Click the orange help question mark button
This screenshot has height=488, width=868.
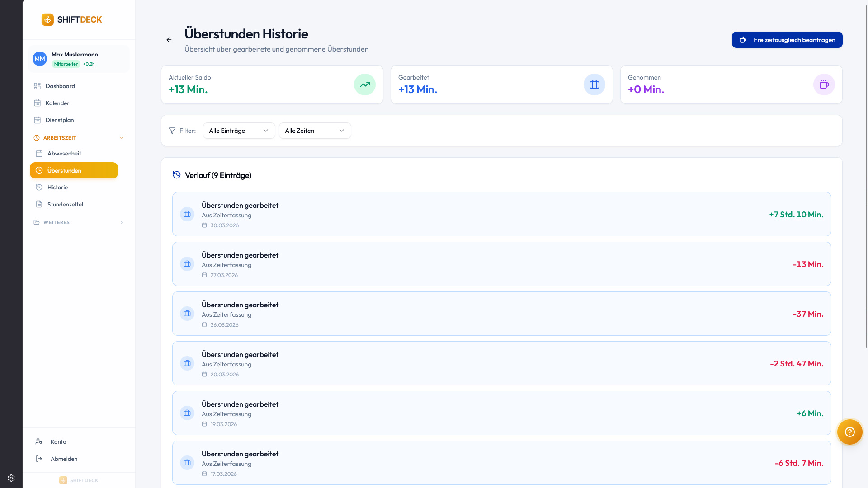849,432
